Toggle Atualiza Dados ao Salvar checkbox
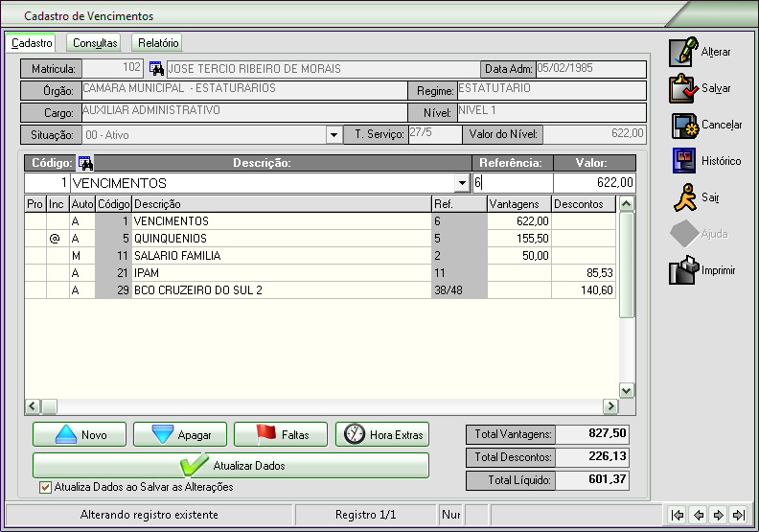This screenshot has width=759, height=532. coord(45,487)
